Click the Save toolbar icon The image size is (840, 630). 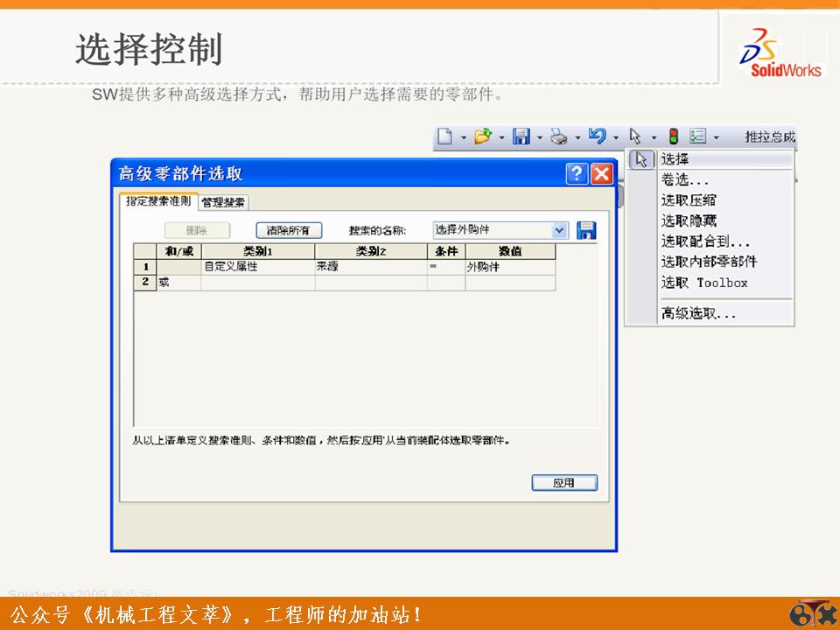tap(522, 136)
